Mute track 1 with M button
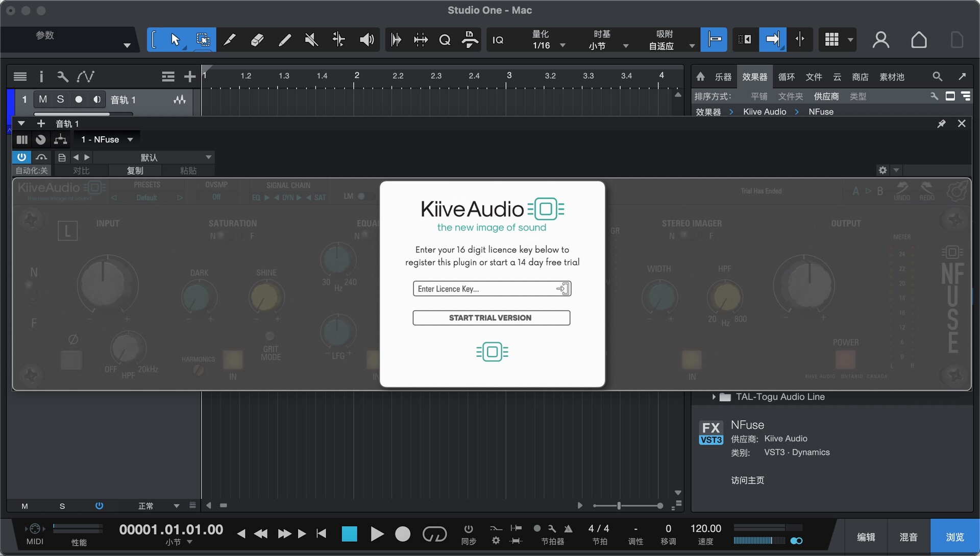 43,100
